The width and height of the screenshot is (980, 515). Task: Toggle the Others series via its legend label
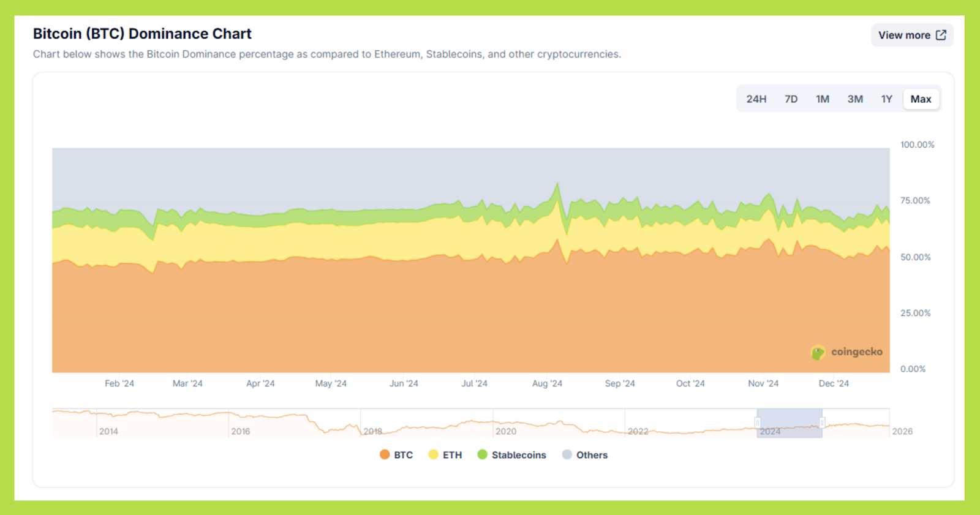(x=592, y=455)
